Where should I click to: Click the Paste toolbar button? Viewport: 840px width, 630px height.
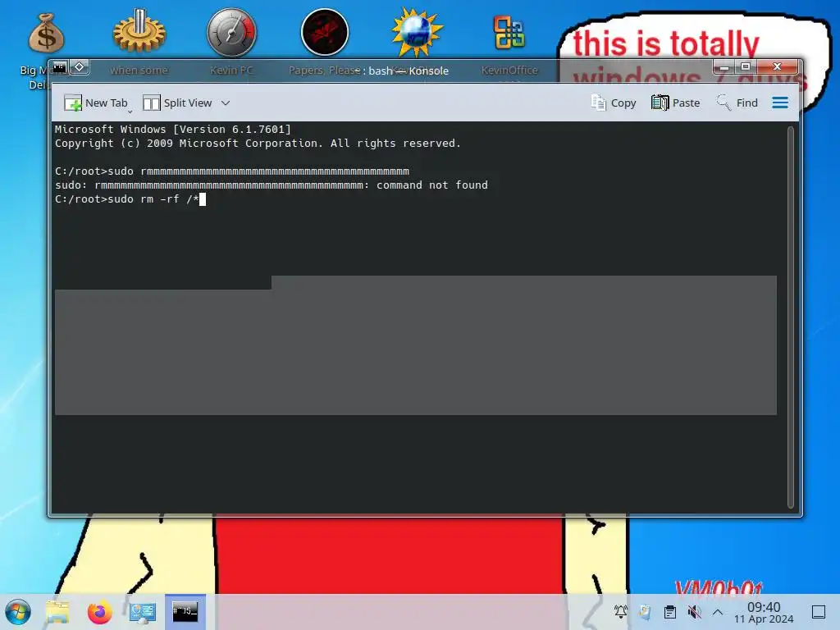coord(676,103)
